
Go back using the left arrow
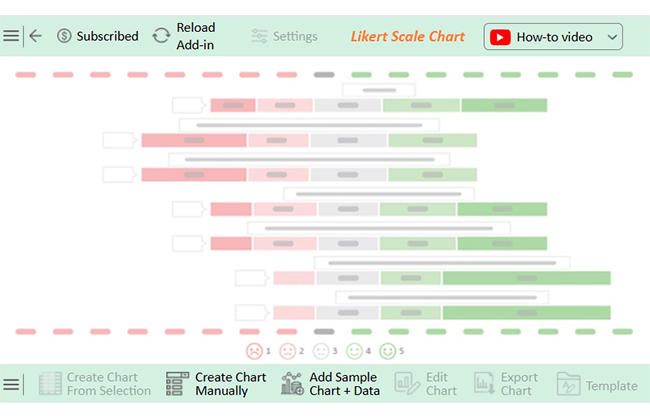click(36, 36)
